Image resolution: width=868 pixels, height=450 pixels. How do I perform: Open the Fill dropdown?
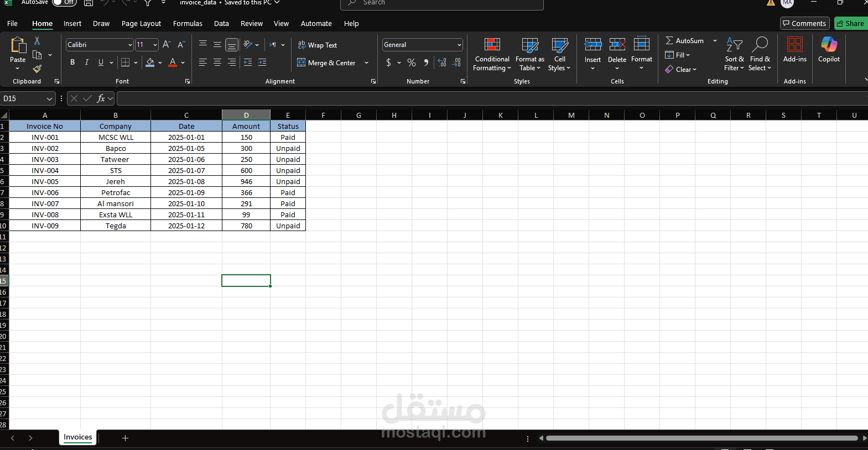678,55
